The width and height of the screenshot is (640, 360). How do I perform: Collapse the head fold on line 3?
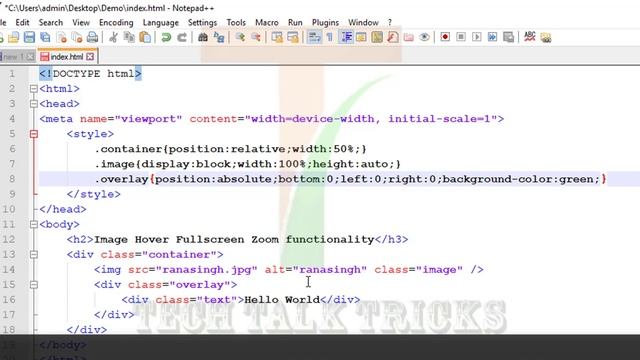coord(34,104)
